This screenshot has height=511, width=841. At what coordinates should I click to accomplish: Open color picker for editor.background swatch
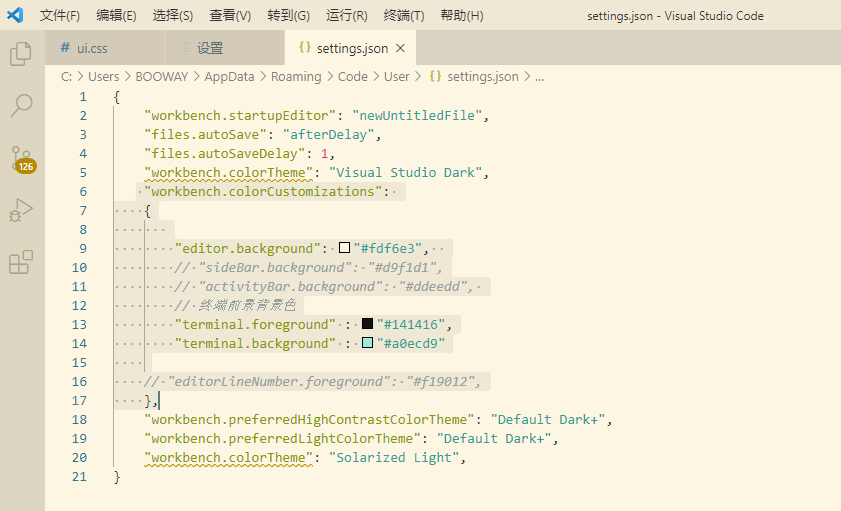coord(344,248)
